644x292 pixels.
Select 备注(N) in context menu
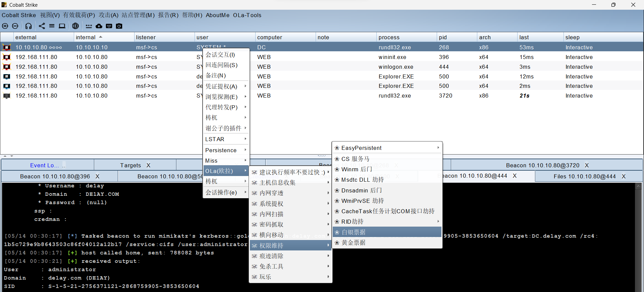226,75
